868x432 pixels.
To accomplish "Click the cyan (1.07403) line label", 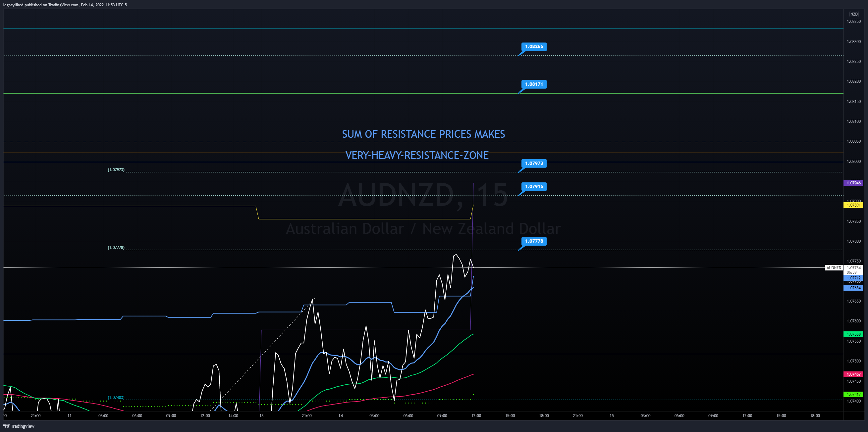I will tap(116, 398).
